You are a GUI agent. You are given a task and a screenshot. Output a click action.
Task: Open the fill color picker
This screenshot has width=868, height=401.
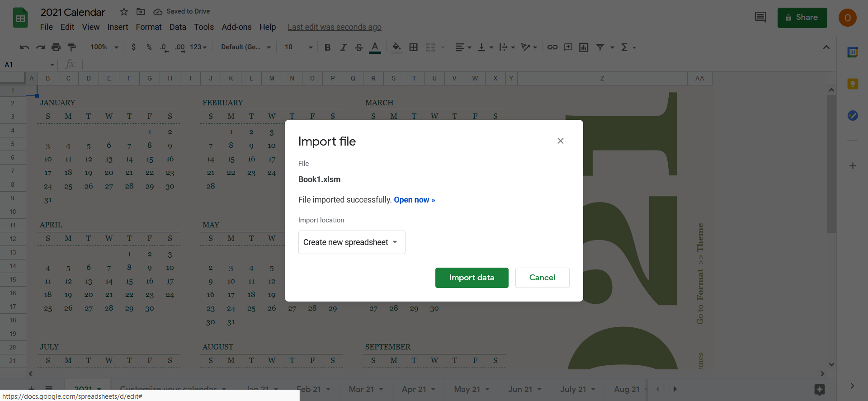point(396,47)
